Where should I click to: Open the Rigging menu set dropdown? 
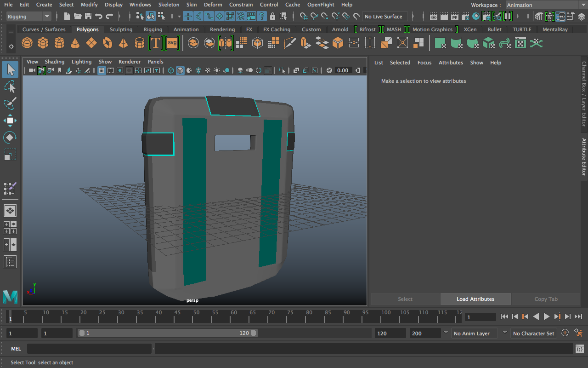click(28, 17)
